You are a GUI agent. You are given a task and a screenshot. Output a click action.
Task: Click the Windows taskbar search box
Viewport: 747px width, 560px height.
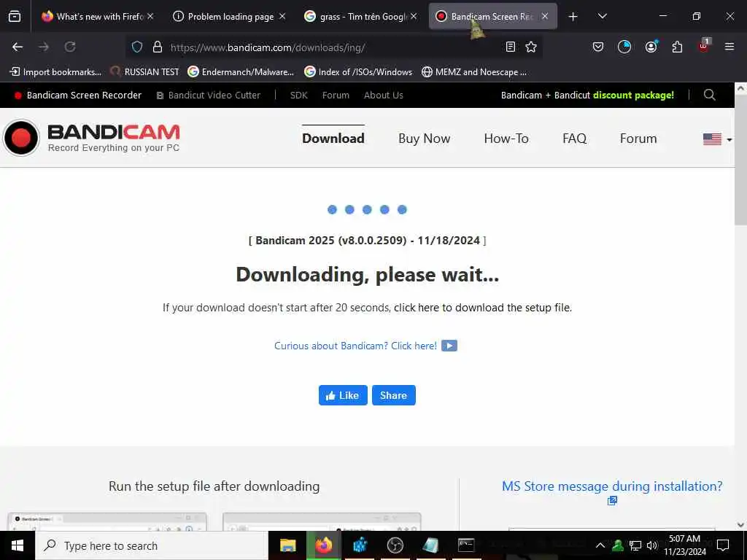coord(152,545)
